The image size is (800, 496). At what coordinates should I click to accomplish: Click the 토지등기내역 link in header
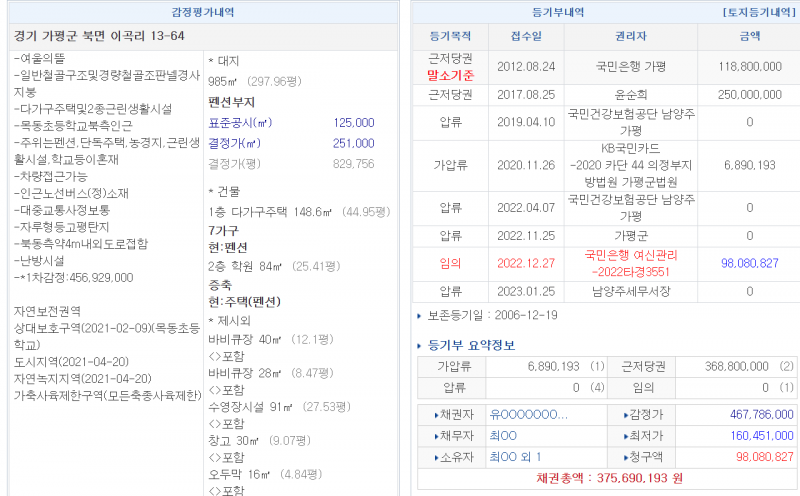pyautogui.click(x=757, y=13)
